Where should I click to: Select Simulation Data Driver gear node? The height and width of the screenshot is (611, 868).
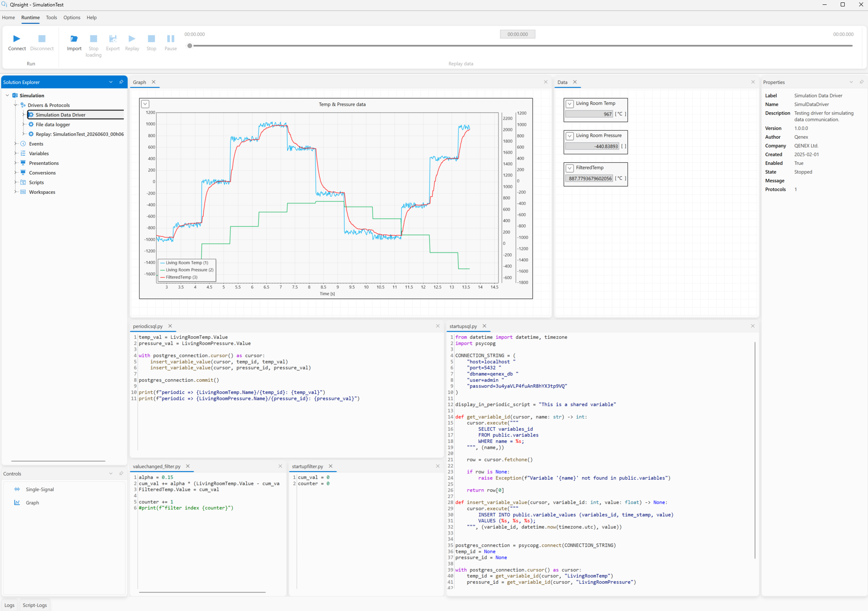pos(31,115)
